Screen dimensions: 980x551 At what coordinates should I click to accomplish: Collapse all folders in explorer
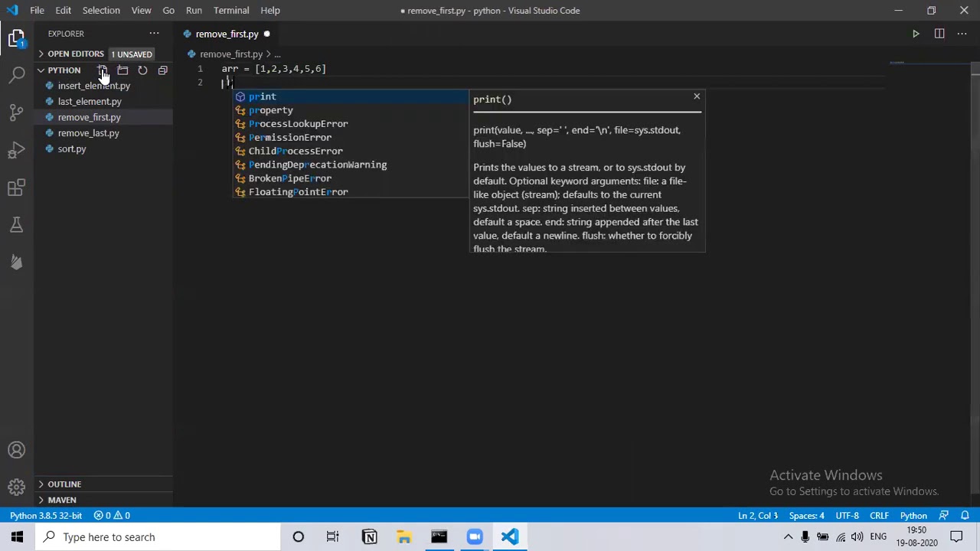click(162, 70)
